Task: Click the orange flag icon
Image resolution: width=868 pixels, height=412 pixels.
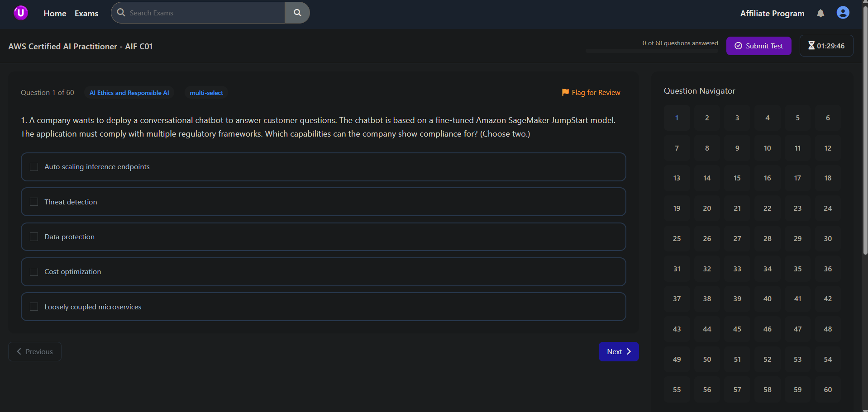Action: tap(565, 92)
